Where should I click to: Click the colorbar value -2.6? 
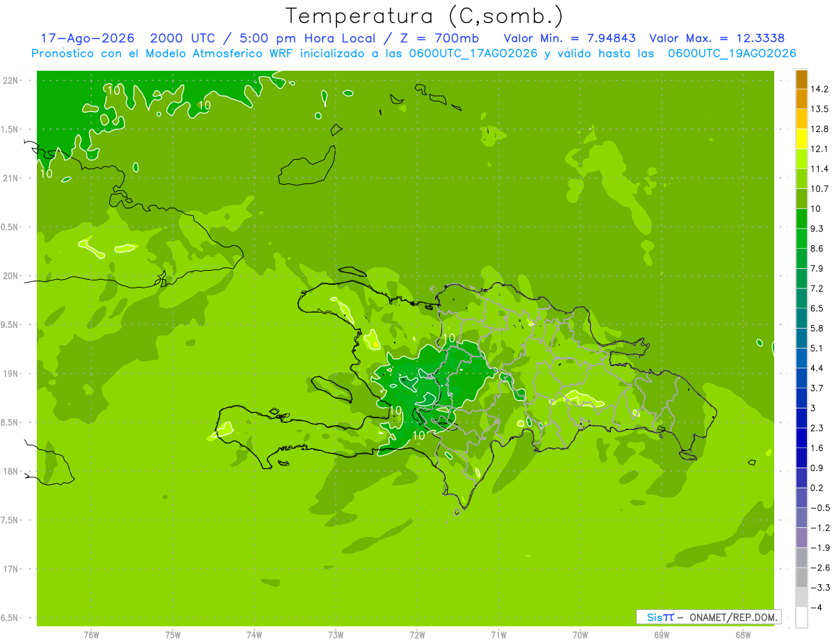click(x=820, y=568)
